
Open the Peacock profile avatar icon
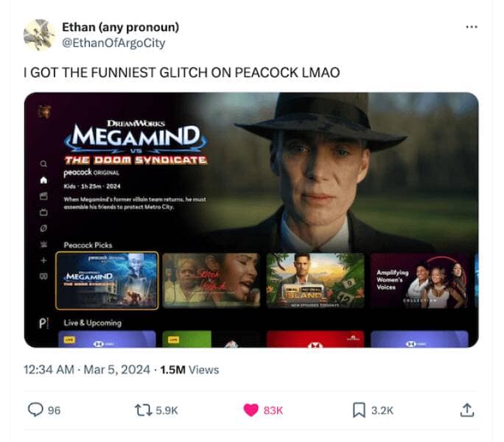click(44, 112)
